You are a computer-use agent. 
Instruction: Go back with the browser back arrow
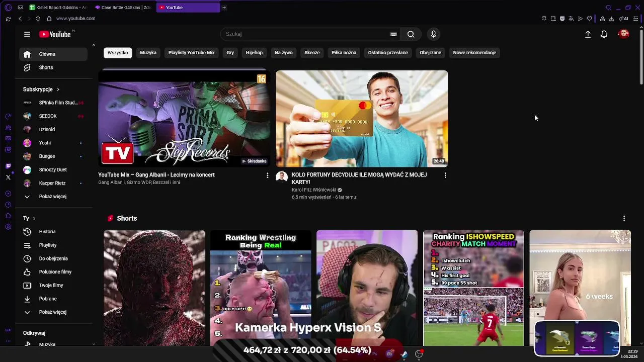(x=20, y=19)
